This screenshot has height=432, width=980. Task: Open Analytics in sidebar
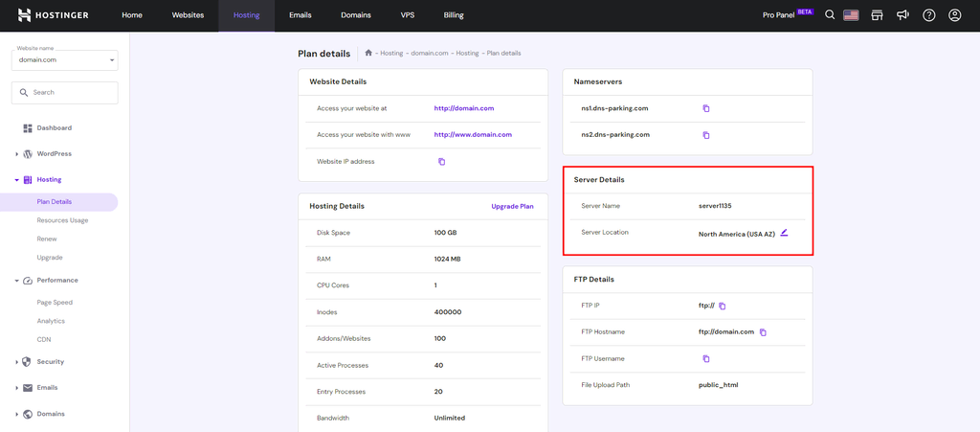(51, 321)
